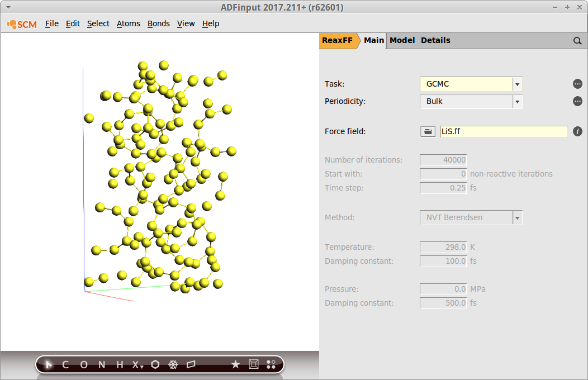The height and width of the screenshot is (380, 588).
Task: Open the Method dropdown NVT Berendsen
Action: pos(471,218)
